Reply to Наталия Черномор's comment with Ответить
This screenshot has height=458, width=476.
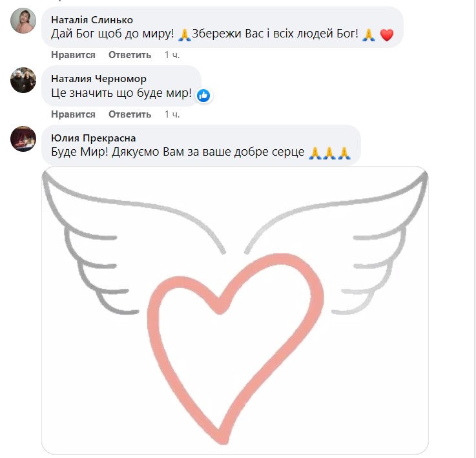click(x=130, y=114)
